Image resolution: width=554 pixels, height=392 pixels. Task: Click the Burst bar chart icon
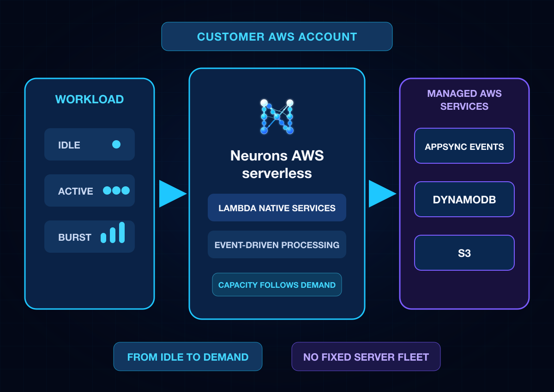click(113, 232)
